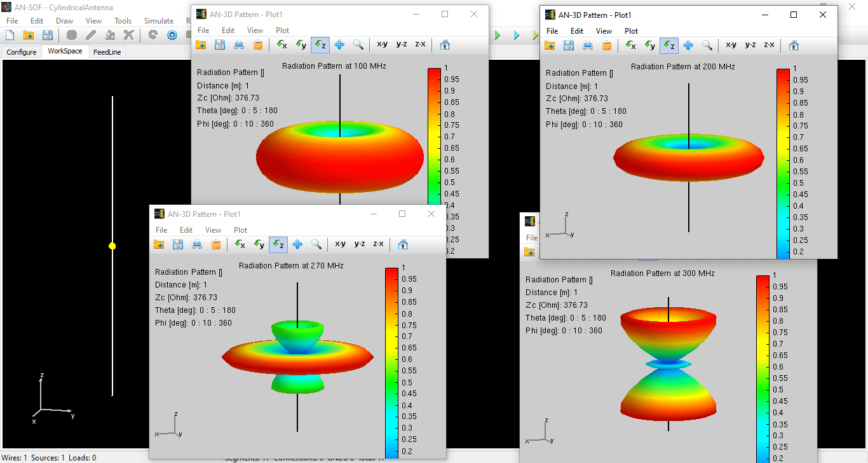Viewport: 868px width, 463px height.
Task: Open a project using the folder icon on main toolbar
Action: (28, 35)
